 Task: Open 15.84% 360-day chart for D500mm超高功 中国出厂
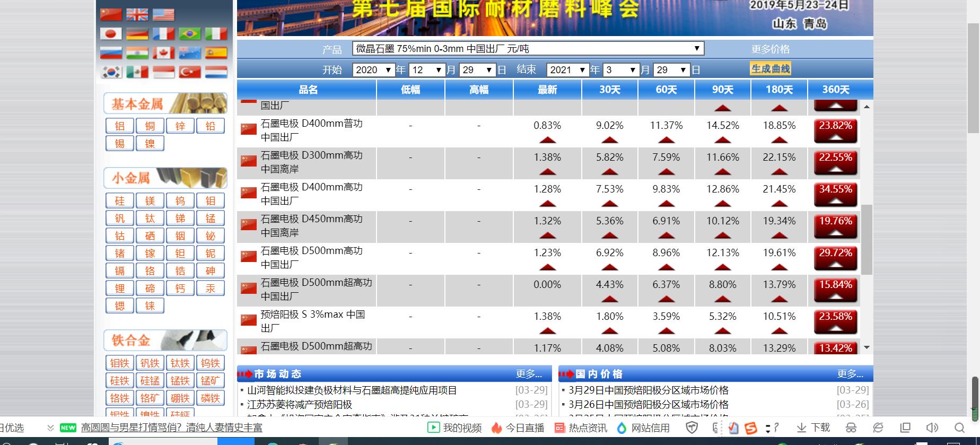click(836, 290)
